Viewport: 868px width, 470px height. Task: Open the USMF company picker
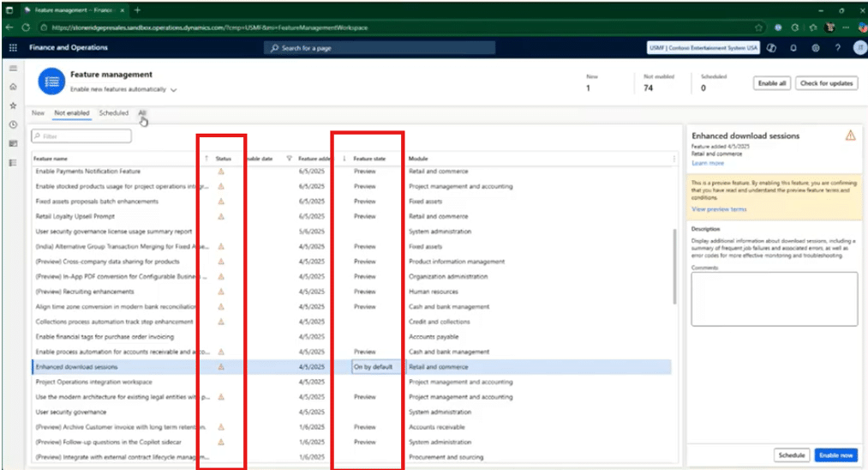703,48
